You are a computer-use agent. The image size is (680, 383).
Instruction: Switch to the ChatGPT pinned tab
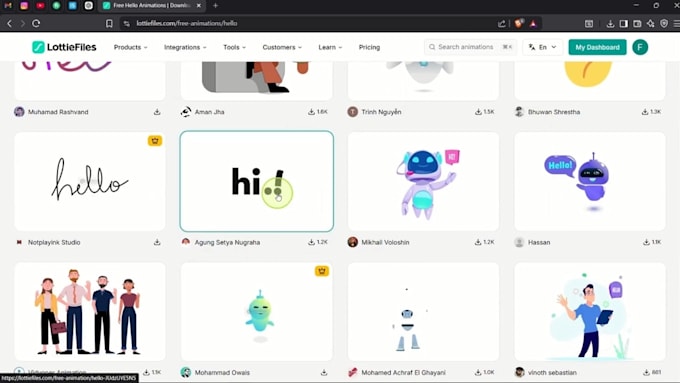tap(88, 6)
